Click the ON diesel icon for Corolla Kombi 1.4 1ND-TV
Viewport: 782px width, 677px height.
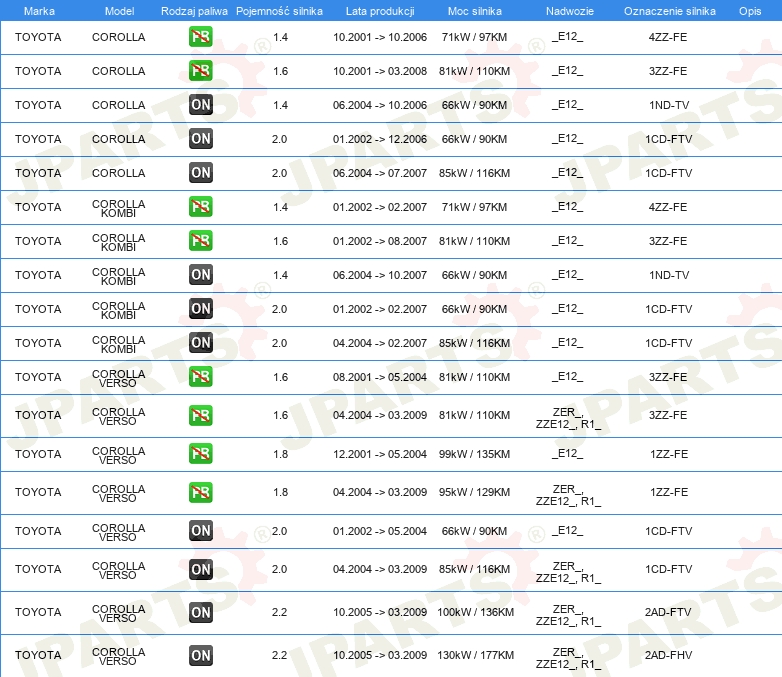(200, 274)
